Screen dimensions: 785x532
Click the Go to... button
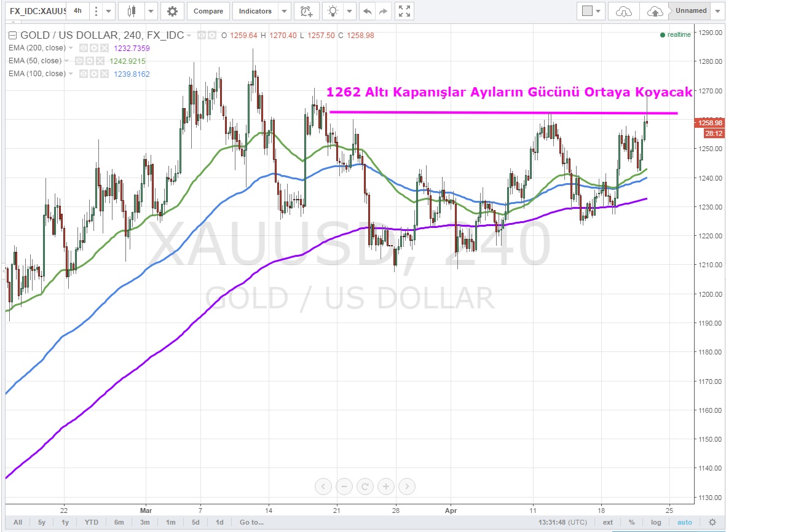(x=252, y=522)
